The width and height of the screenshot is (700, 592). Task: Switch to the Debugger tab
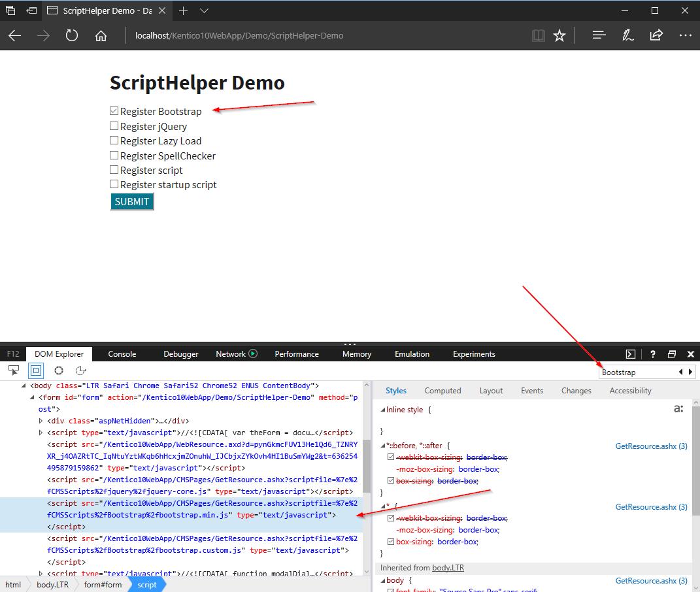pyautogui.click(x=180, y=354)
